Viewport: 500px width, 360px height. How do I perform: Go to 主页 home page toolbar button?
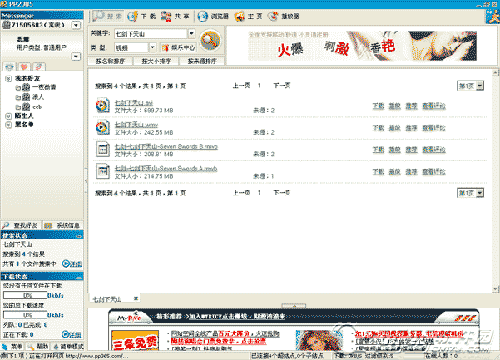pyautogui.click(x=249, y=16)
